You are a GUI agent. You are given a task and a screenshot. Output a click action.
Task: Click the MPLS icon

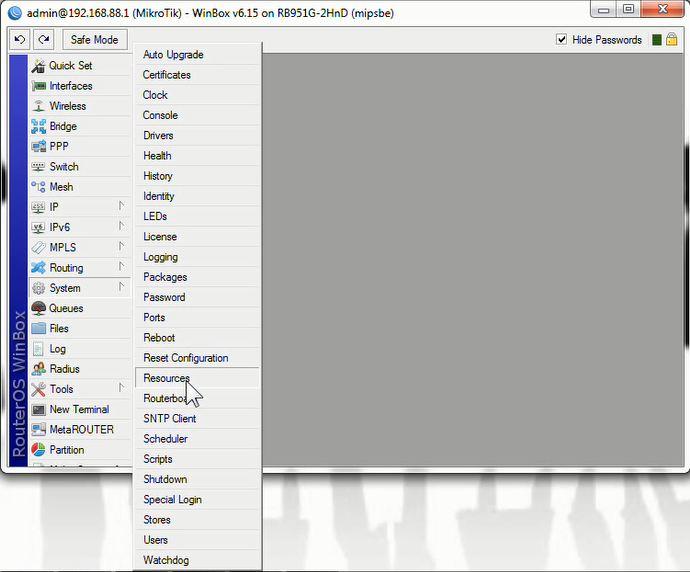(x=38, y=248)
